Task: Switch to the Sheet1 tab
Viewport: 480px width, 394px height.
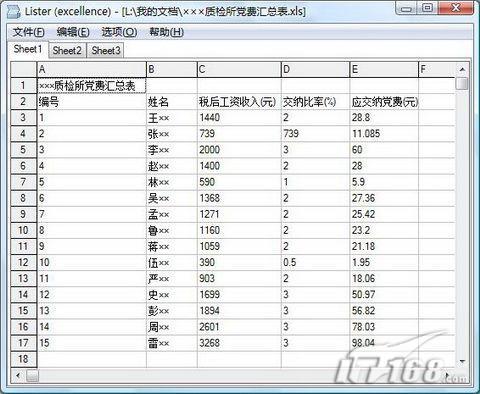Action: [x=28, y=49]
